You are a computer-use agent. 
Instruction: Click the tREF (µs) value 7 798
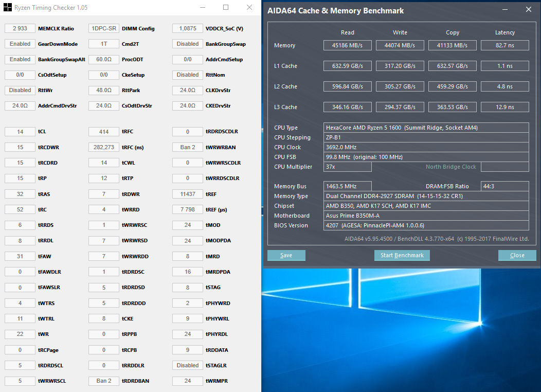point(188,209)
